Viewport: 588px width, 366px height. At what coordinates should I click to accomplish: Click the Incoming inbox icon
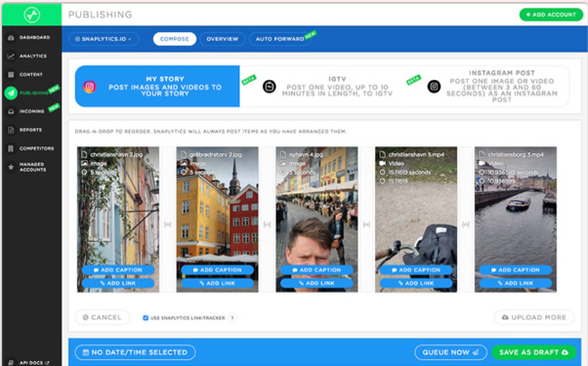11,111
